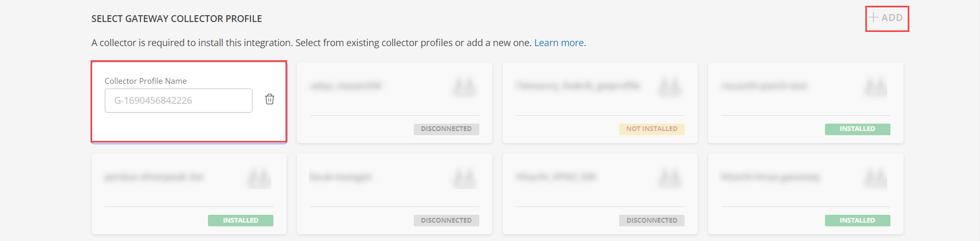980x241 pixels.
Task: Click DISCONNECTED badge directly beneath the NOT INSTALLED card
Action: (652, 221)
